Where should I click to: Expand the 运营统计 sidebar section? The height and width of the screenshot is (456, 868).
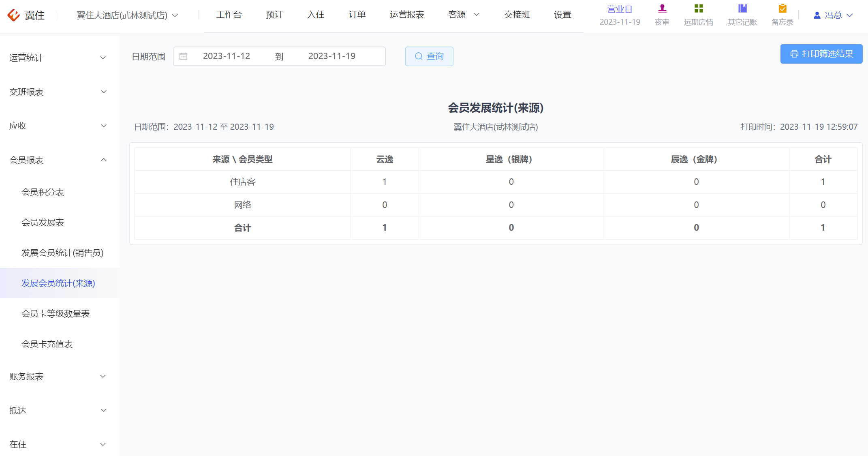(x=60, y=58)
